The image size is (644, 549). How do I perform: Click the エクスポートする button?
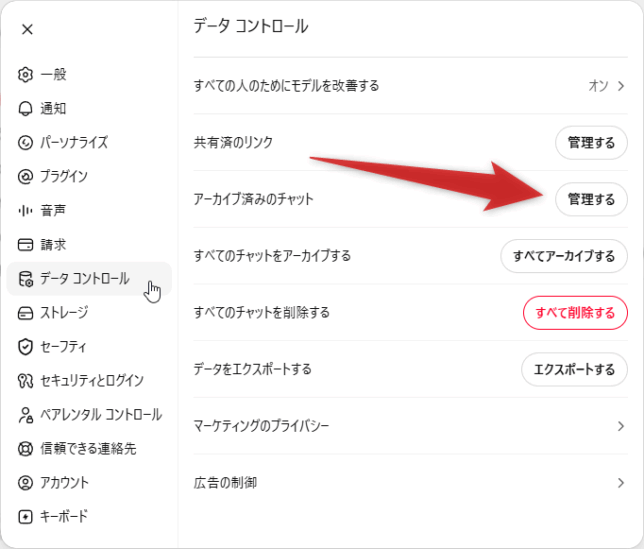coord(574,369)
